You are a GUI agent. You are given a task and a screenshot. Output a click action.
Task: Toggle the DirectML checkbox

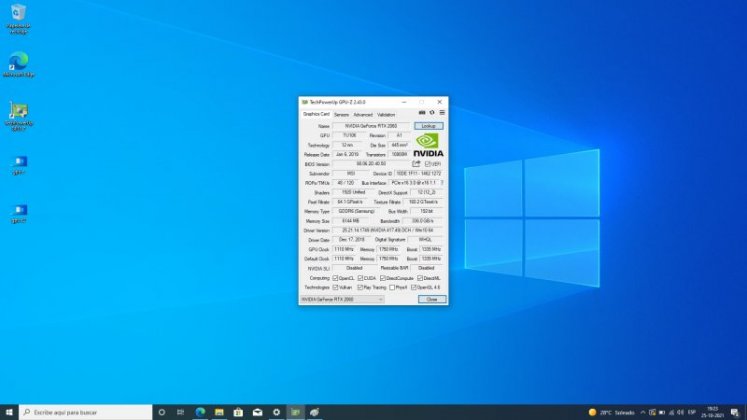point(420,278)
